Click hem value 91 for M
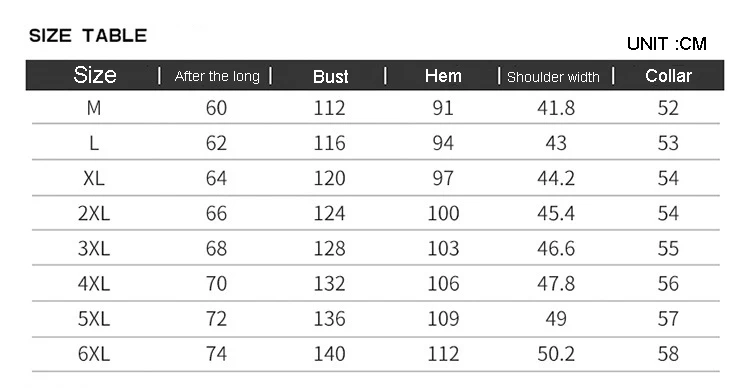The width and height of the screenshot is (750, 388). click(x=443, y=108)
